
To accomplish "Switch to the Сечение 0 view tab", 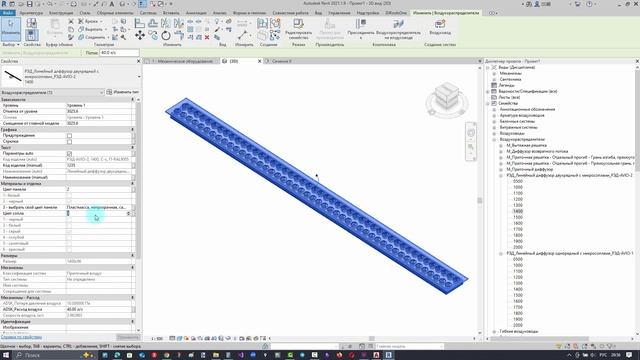I will [x=282, y=61].
